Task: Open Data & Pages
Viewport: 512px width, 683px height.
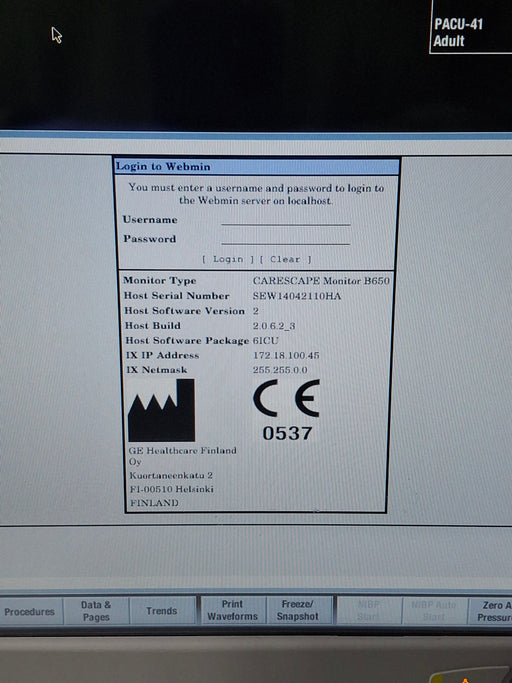Action: (x=96, y=611)
